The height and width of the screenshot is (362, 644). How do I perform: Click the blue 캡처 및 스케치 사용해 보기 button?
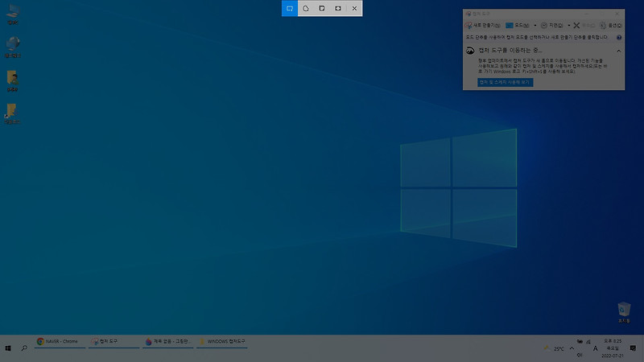pos(506,82)
